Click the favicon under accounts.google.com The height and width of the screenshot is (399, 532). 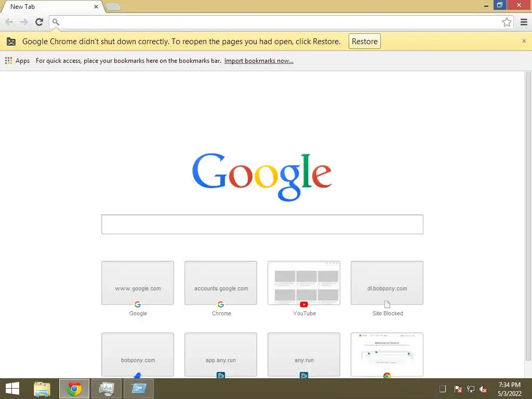click(220, 304)
